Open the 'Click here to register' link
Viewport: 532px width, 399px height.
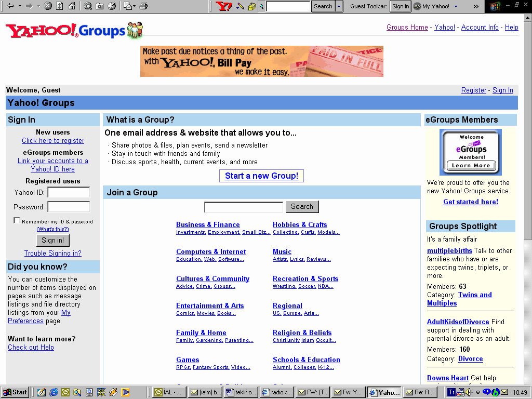pos(53,140)
